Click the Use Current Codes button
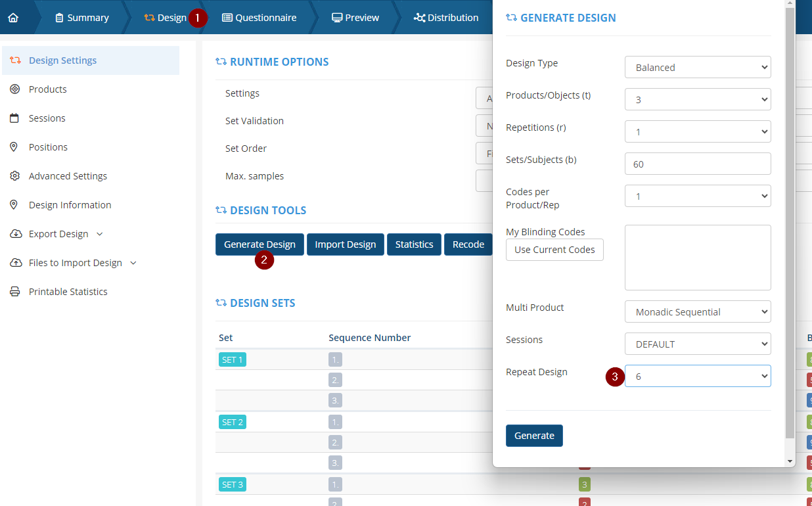812x506 pixels. point(554,250)
